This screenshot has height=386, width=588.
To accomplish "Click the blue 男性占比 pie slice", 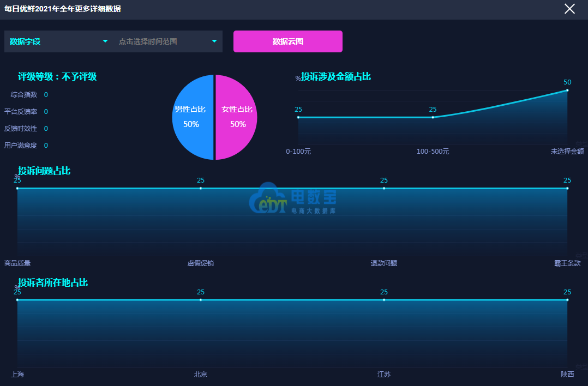I will coord(191,117).
